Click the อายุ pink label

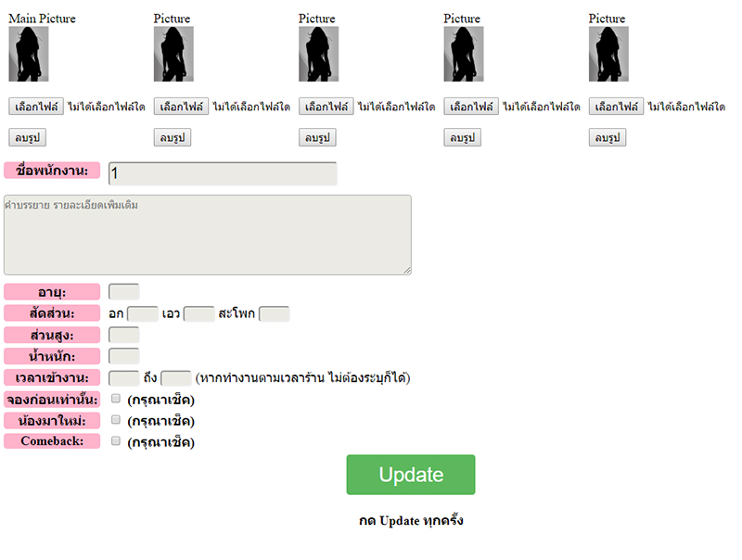coord(52,292)
